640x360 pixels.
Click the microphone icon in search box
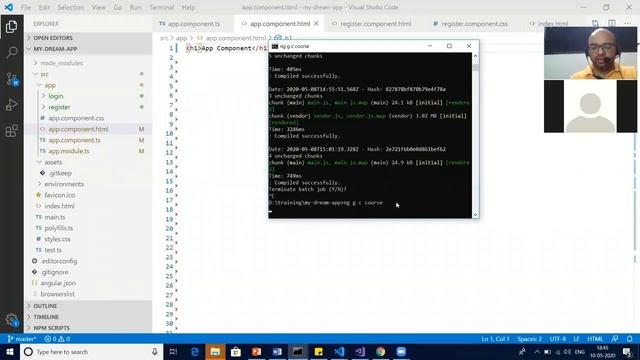pos(155,351)
